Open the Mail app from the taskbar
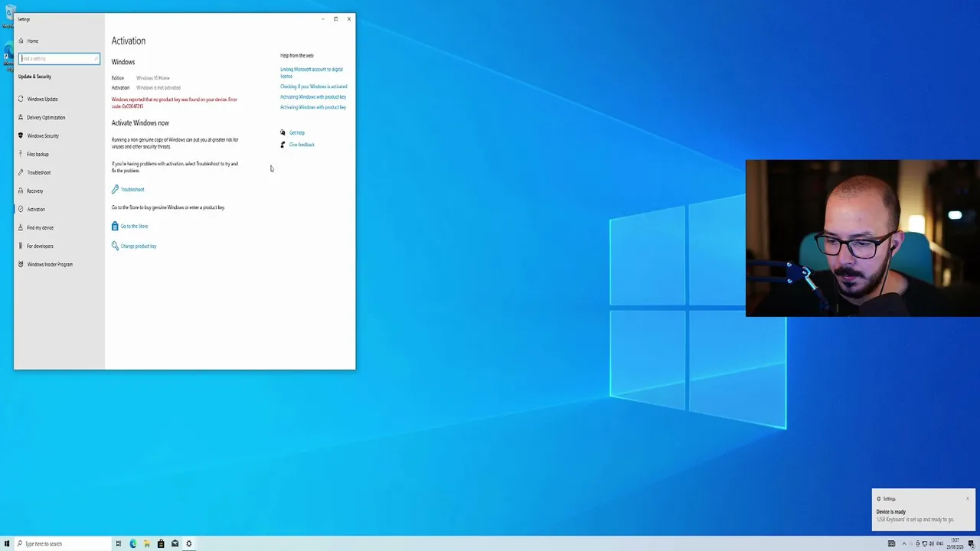This screenshot has width=980, height=551. 175,543
